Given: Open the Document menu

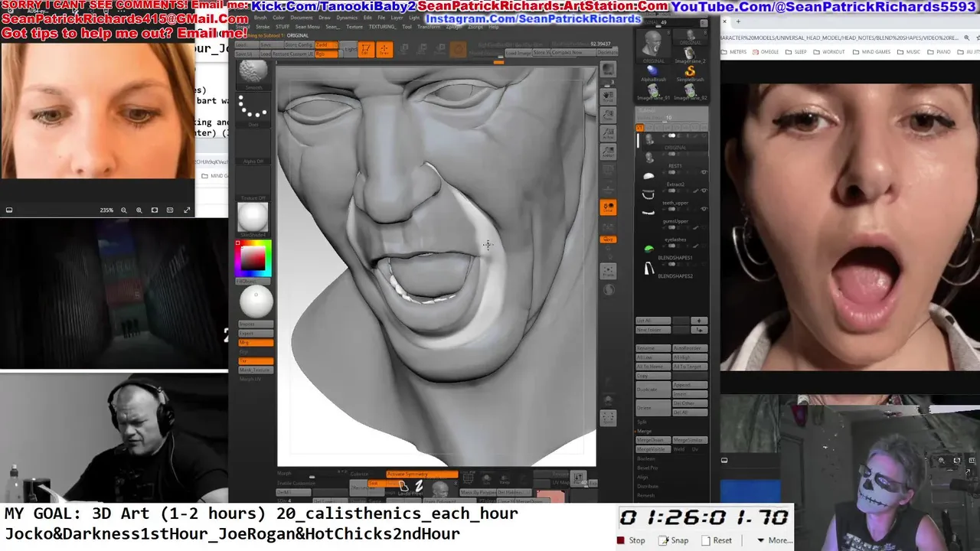Looking at the screenshot, I should pyautogui.click(x=302, y=17).
